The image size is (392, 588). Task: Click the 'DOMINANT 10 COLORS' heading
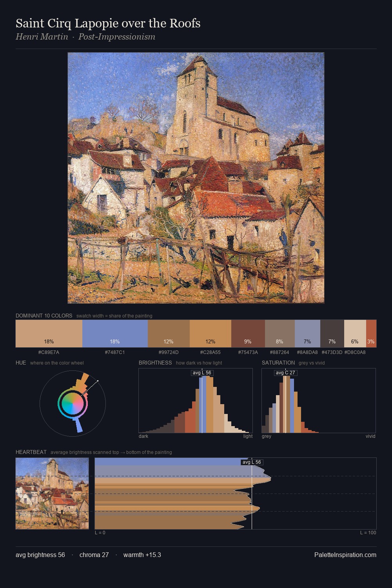coord(44,316)
